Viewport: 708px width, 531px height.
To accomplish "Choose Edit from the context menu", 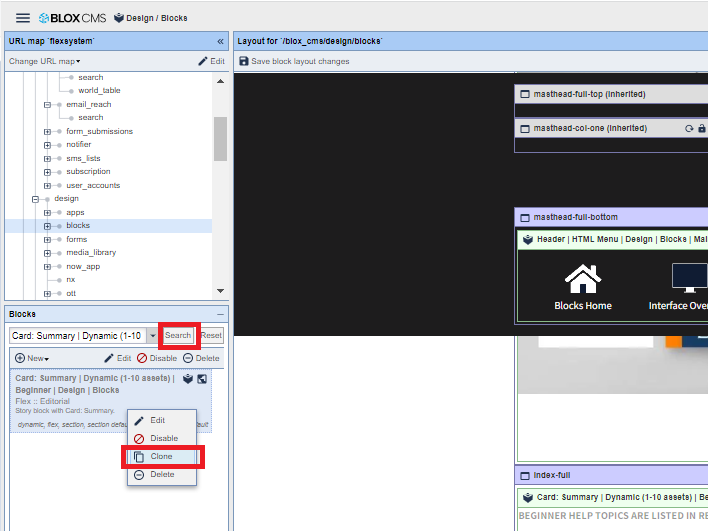I will (157, 420).
